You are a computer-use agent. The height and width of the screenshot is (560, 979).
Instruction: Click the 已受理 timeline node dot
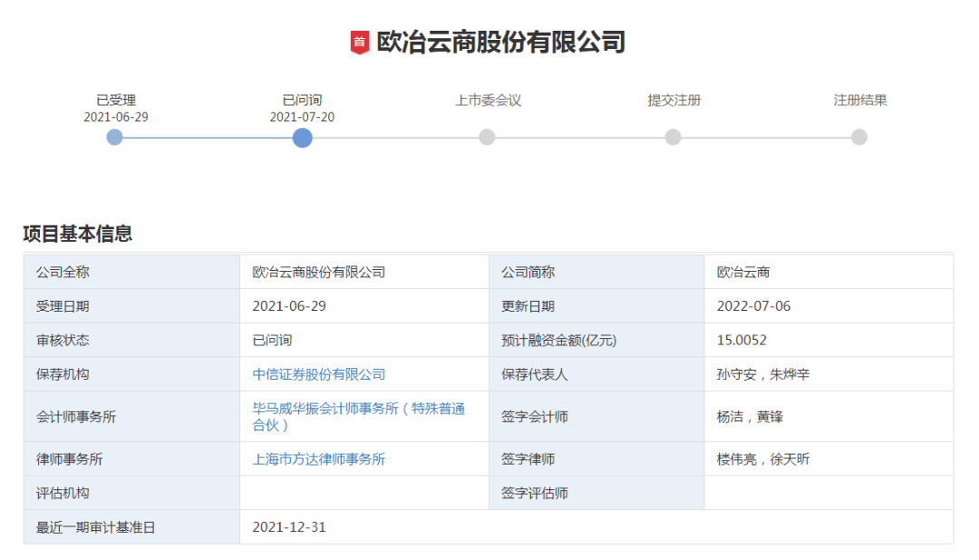click(x=115, y=138)
